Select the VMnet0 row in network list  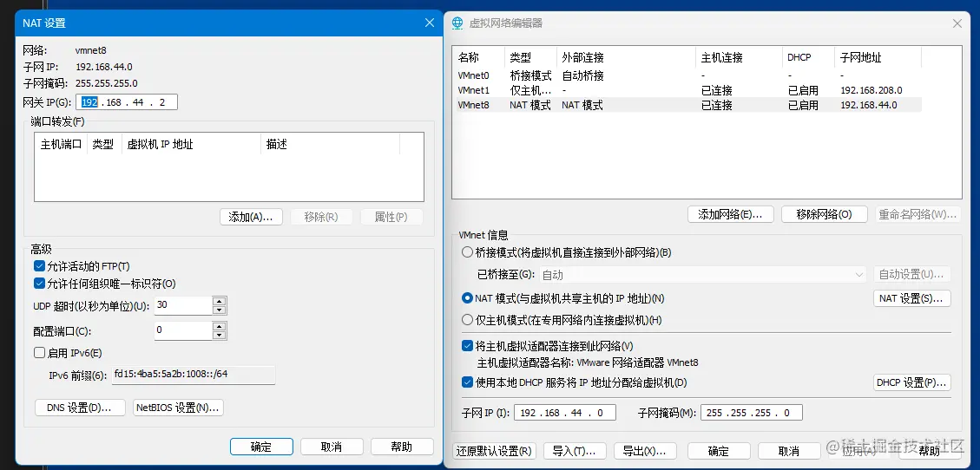[687, 75]
